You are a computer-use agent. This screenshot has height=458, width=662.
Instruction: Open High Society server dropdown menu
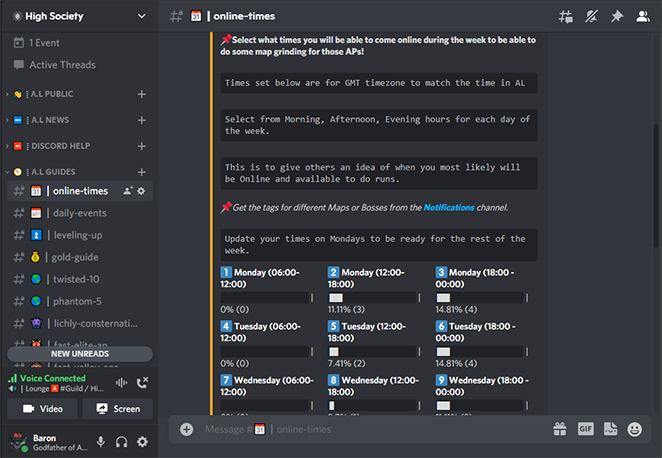[x=141, y=16]
